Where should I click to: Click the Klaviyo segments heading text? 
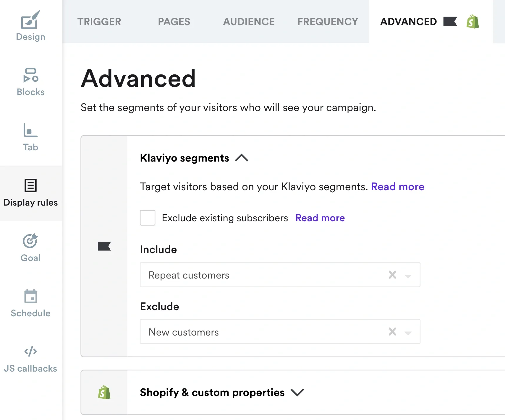[x=184, y=158]
